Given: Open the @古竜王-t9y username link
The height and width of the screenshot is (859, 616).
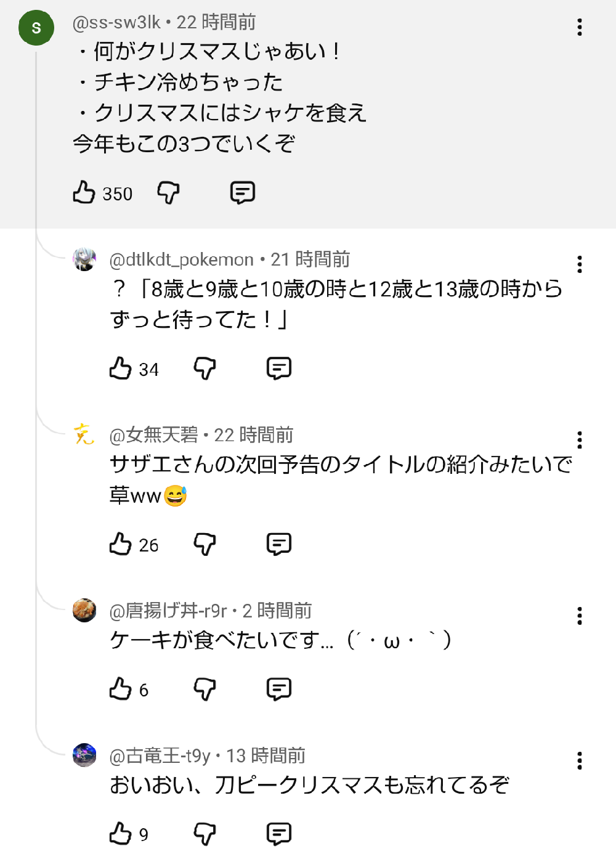Looking at the screenshot, I should tap(160, 755).
